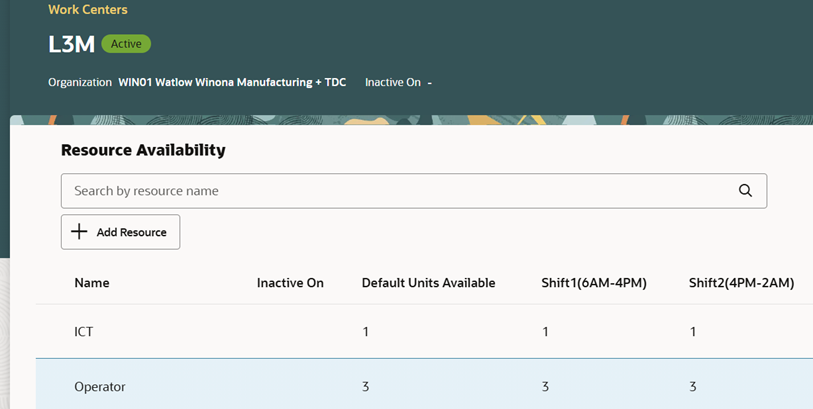Select the ICT resource row name
The image size is (813, 409).
tap(84, 331)
